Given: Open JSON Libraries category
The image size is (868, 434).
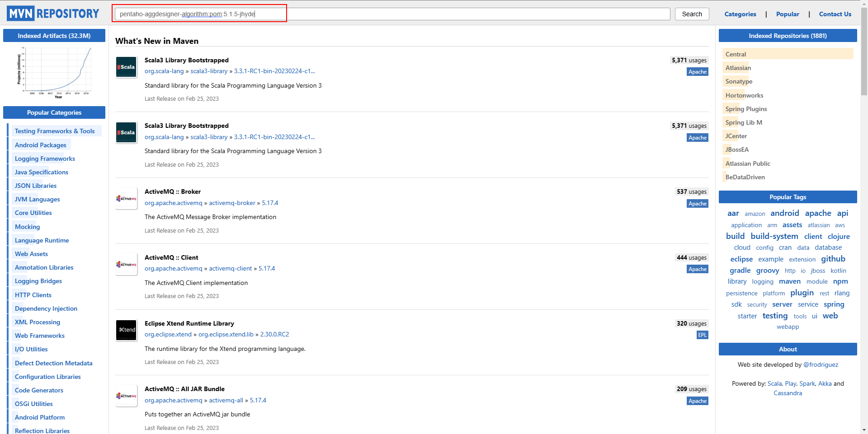Looking at the screenshot, I should pyautogui.click(x=36, y=186).
